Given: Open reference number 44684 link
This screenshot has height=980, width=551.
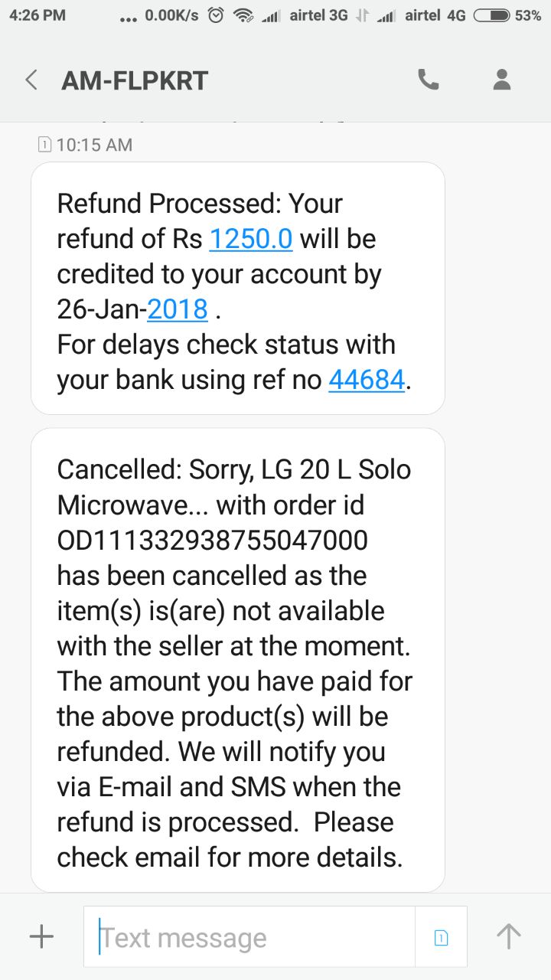Looking at the screenshot, I should pyautogui.click(x=367, y=380).
